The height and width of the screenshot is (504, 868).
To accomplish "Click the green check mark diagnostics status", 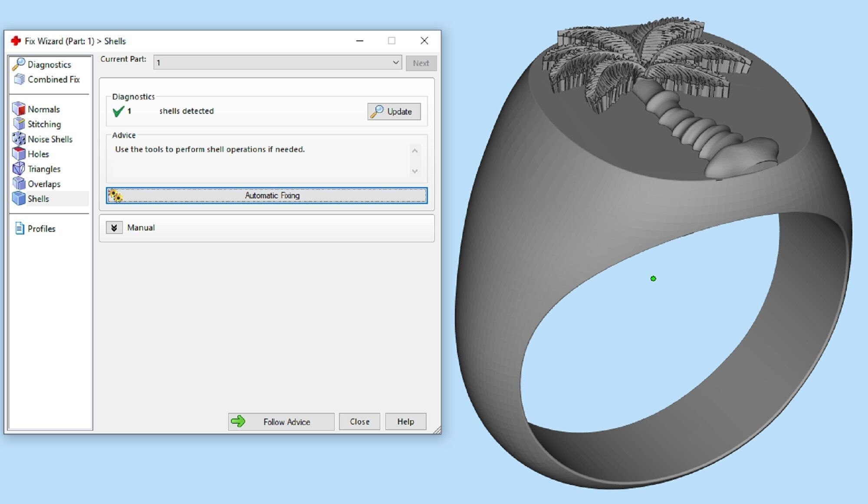I will (118, 112).
